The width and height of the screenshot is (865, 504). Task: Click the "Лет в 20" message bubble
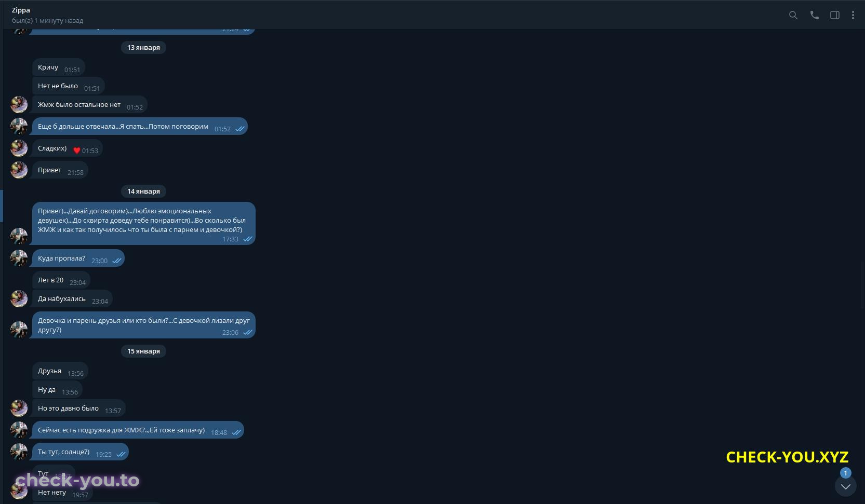click(61, 280)
